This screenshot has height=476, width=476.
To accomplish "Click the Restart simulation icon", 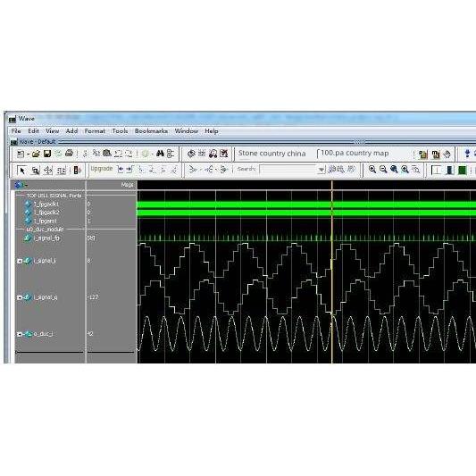I will [191, 154].
